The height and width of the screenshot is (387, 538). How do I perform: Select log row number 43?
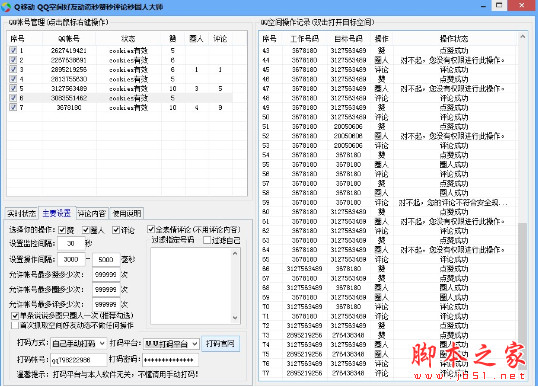point(388,50)
